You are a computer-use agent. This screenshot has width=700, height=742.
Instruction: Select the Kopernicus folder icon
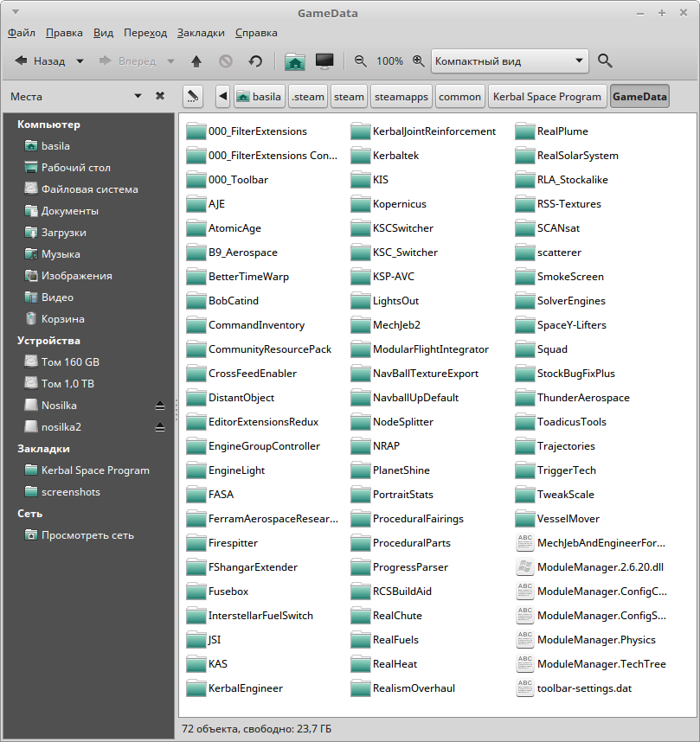point(361,204)
